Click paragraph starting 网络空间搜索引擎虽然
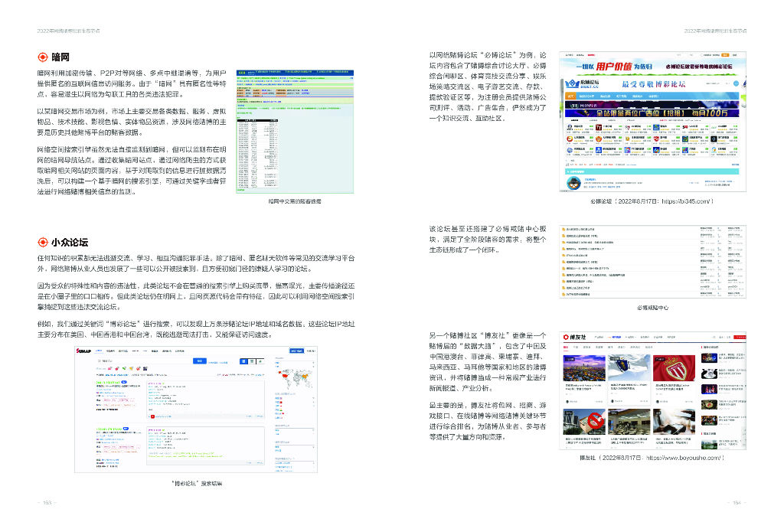Image resolution: width=784 pixels, height=532 pixels. [132, 171]
